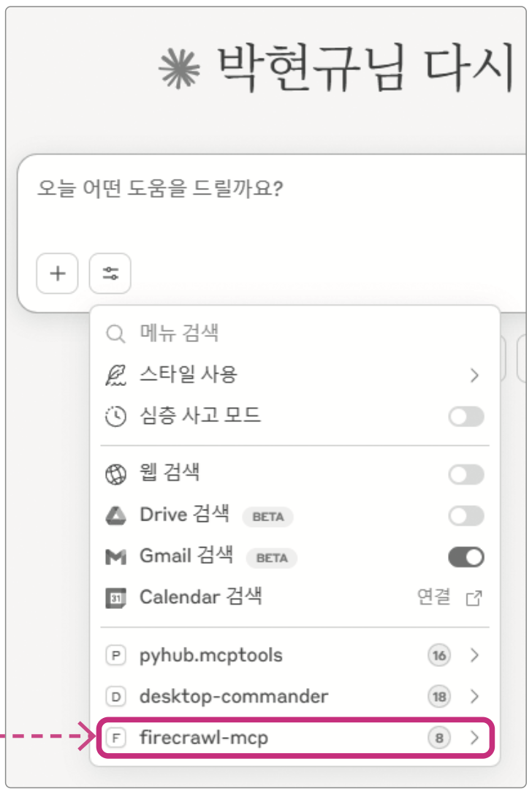Expand the desktop-commander chevron

coord(474,697)
